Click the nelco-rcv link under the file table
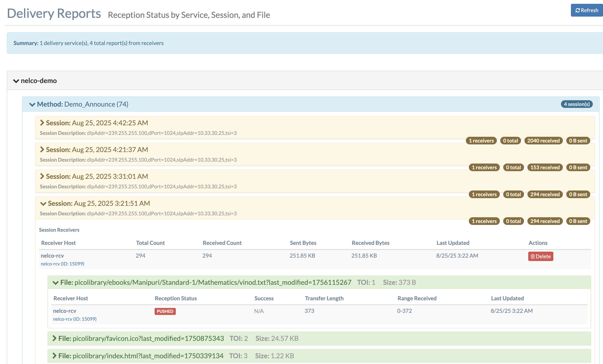This screenshot has width=603, height=364. (x=75, y=319)
